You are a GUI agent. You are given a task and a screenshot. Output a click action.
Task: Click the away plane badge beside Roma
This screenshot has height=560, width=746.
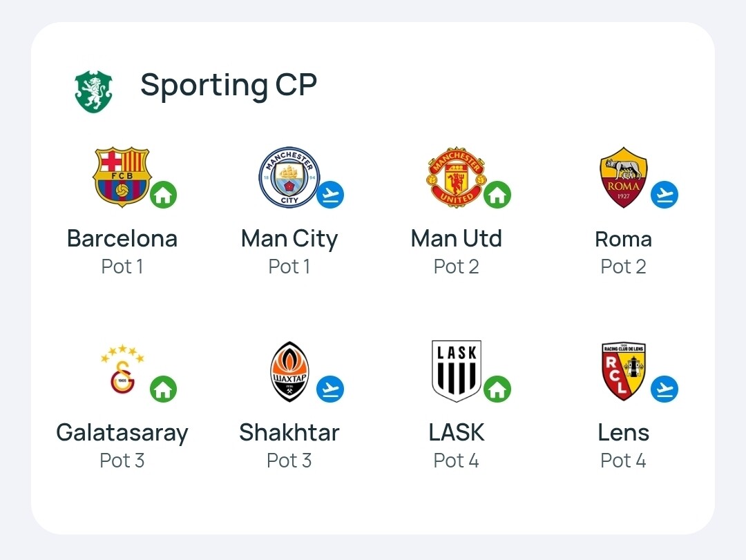tap(664, 195)
